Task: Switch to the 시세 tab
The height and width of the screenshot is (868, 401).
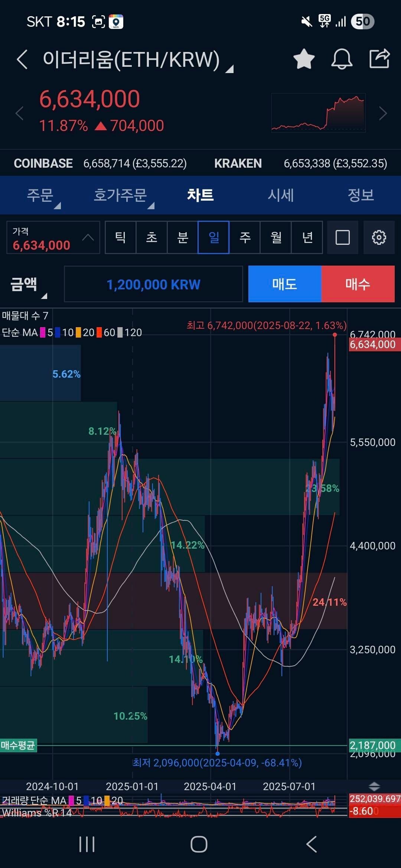Action: [281, 195]
